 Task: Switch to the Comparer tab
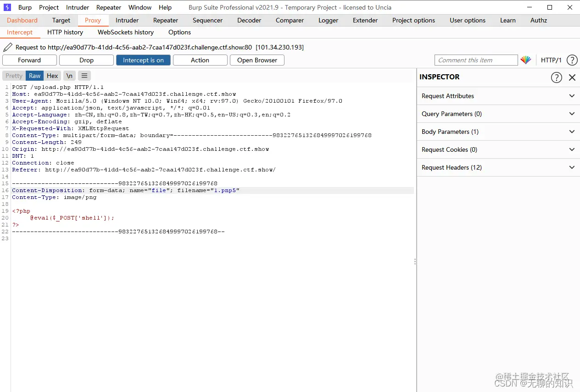pos(290,20)
